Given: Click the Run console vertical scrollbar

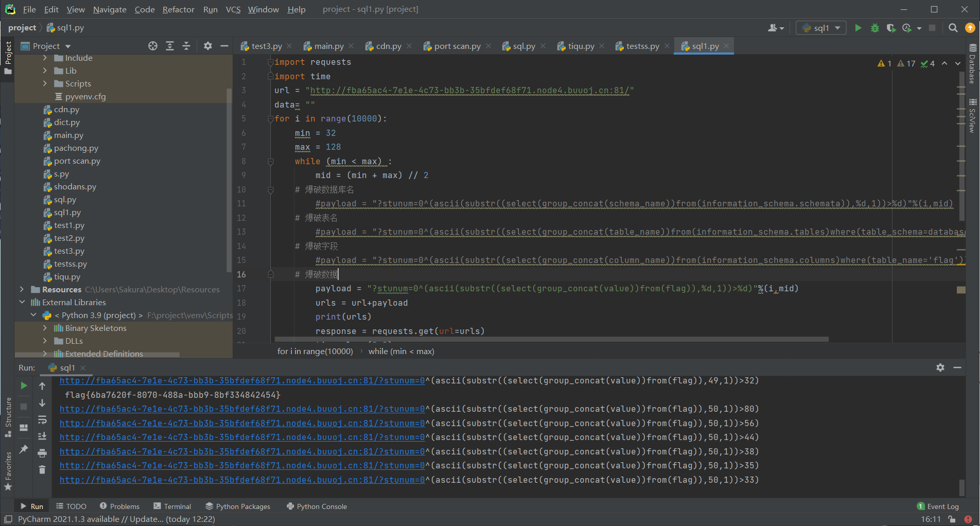Looking at the screenshot, I should pos(961,487).
